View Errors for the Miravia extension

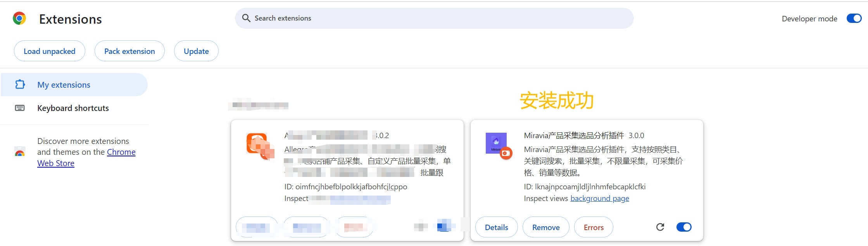pyautogui.click(x=594, y=227)
